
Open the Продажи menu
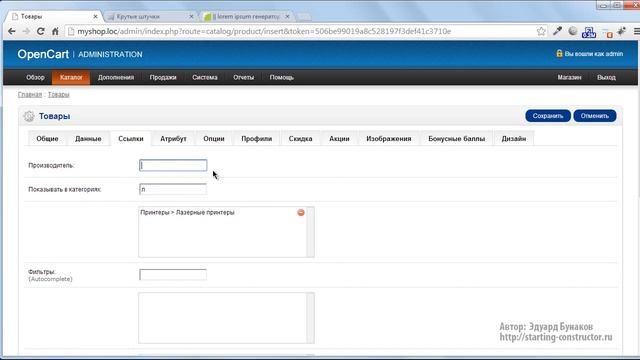pyautogui.click(x=163, y=78)
